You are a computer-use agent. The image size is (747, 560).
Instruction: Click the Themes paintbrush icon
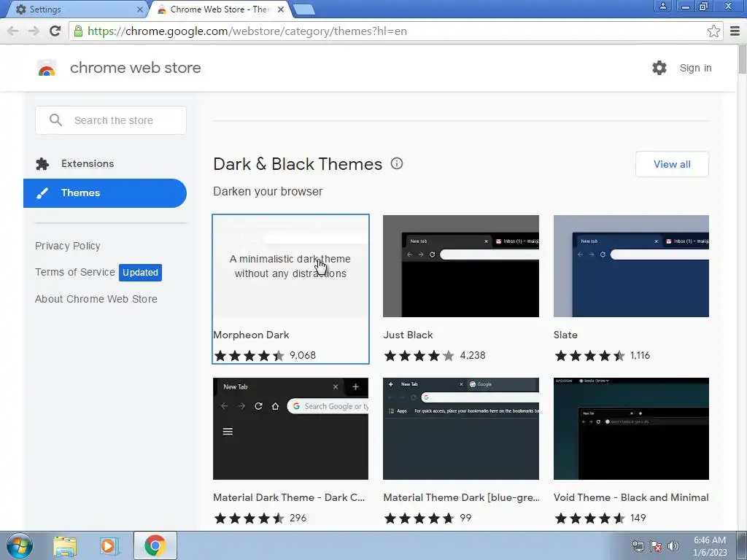click(42, 192)
